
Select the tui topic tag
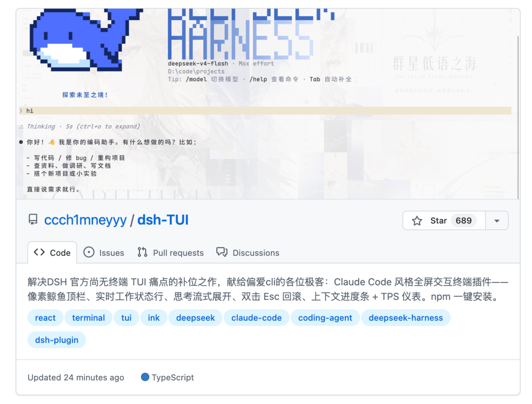coord(126,317)
